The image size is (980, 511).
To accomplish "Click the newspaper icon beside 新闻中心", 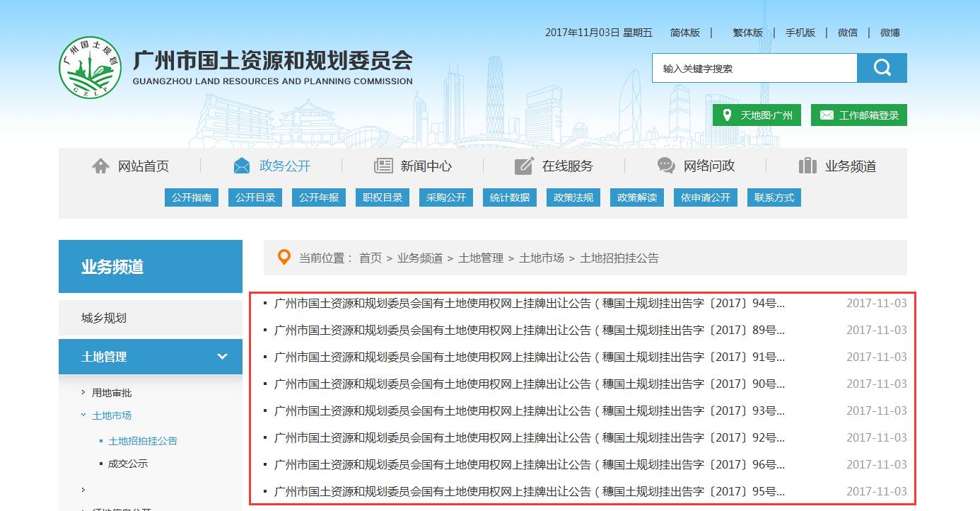I will click(383, 166).
